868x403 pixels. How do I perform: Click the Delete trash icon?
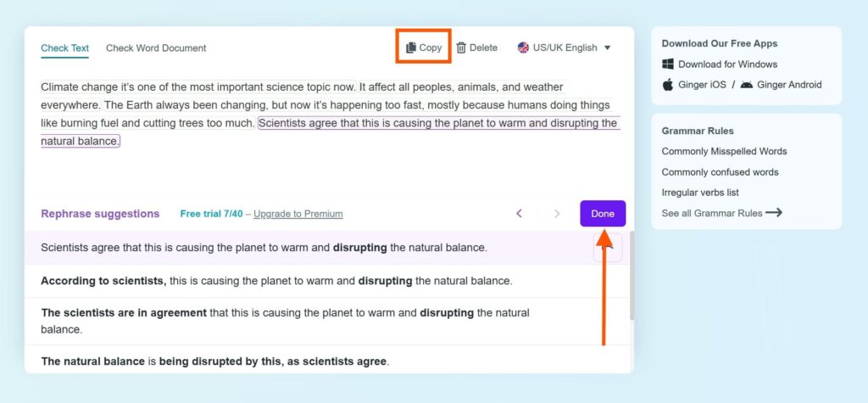click(x=461, y=48)
